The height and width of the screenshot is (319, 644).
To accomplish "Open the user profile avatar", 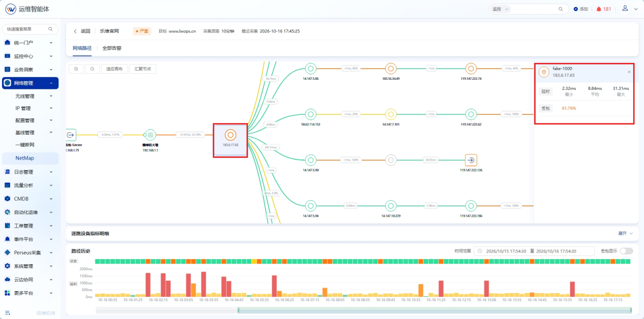I will click(x=625, y=9).
